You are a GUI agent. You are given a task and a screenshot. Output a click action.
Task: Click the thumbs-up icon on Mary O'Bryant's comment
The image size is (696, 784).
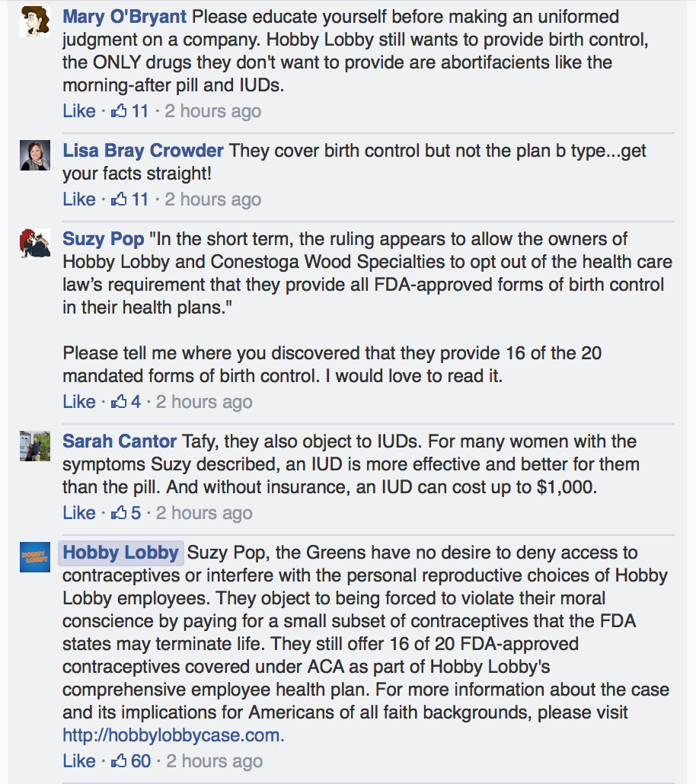point(120,110)
